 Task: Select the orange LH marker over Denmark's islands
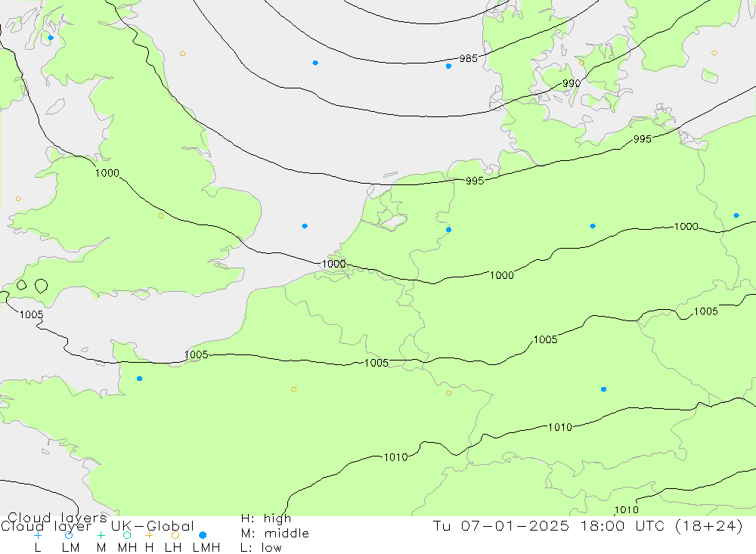pyautogui.click(x=581, y=63)
